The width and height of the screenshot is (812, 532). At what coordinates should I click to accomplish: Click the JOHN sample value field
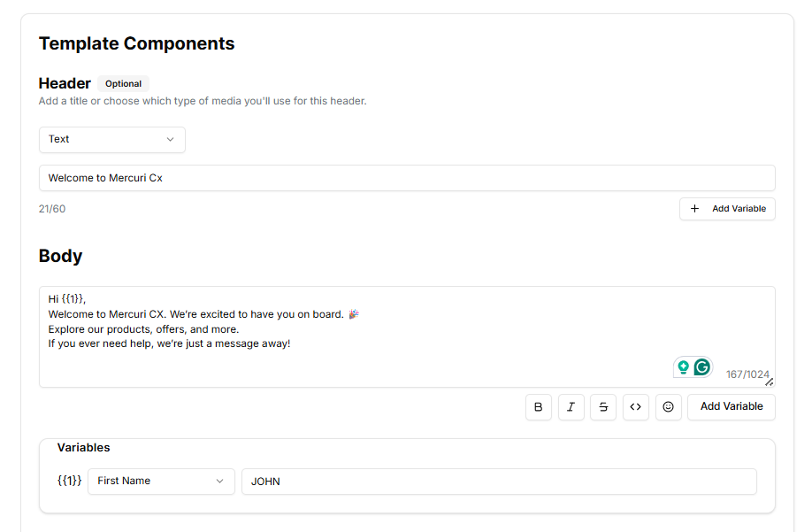[x=499, y=482]
